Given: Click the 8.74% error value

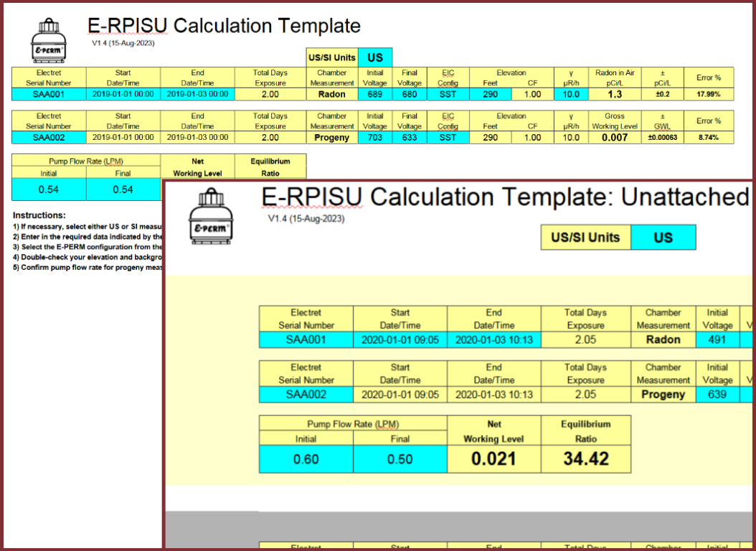Looking at the screenshot, I should pos(708,137).
